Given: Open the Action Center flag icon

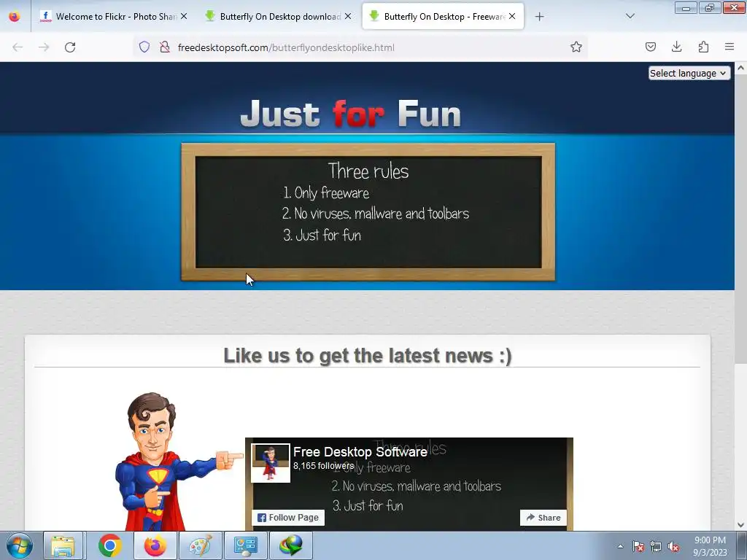Looking at the screenshot, I should pos(638,546).
